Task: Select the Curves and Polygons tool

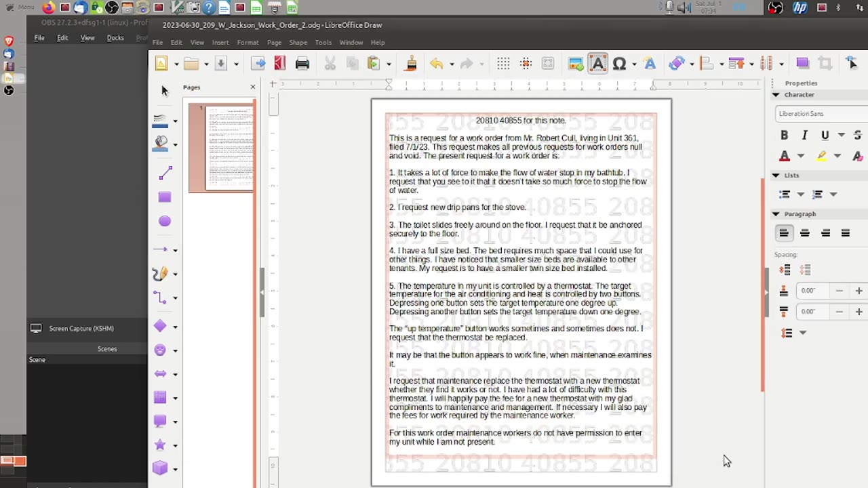Action: point(160,274)
